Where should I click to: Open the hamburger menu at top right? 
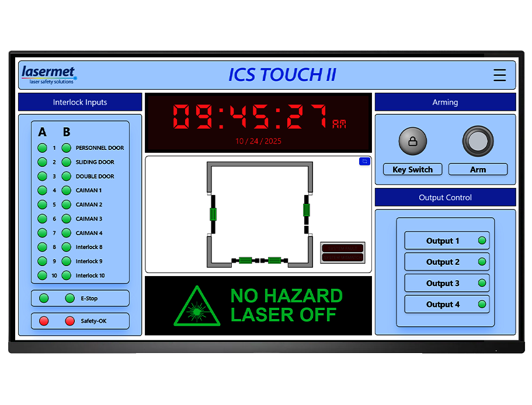coord(499,75)
